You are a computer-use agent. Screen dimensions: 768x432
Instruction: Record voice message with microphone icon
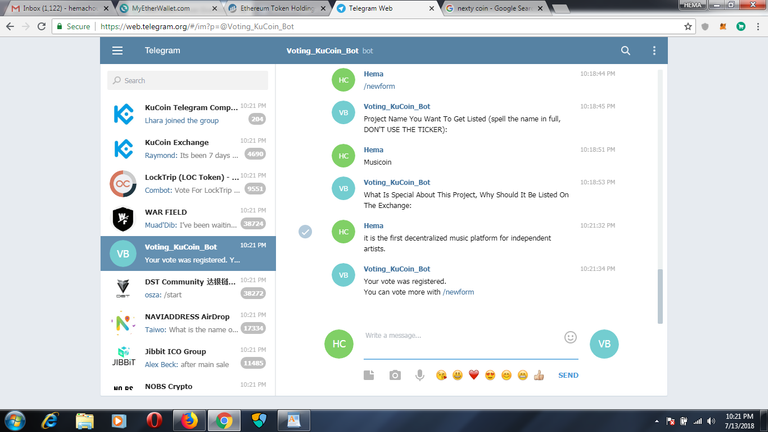(420, 375)
